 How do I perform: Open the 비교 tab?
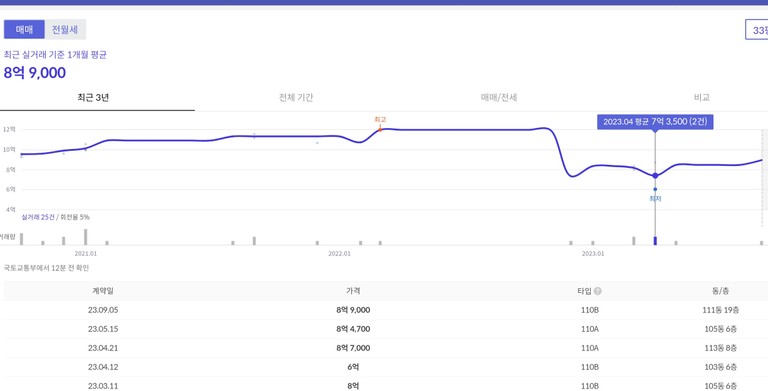pos(701,98)
